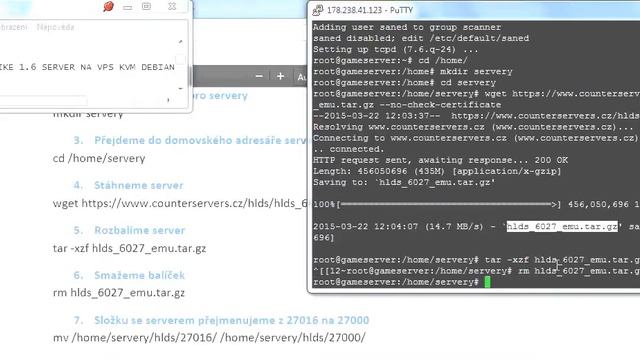
Task: Click the wget command line in the document
Action: pyautogui.click(x=180, y=203)
